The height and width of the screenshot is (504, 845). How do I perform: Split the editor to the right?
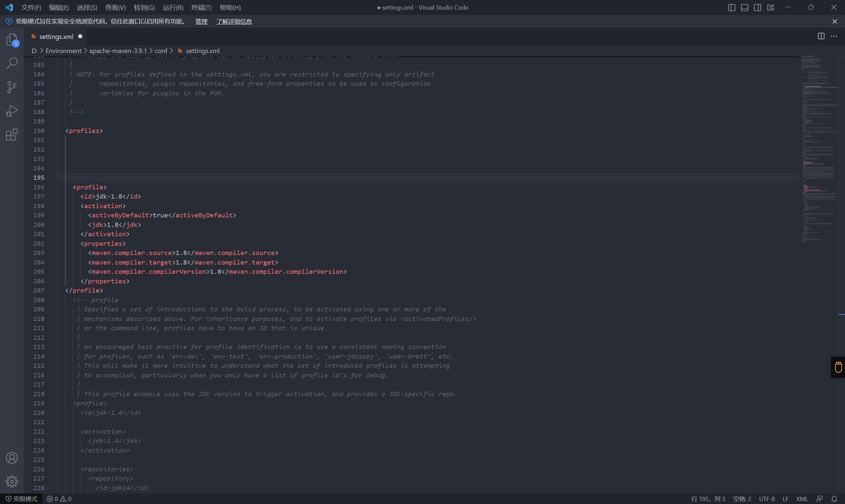click(821, 36)
